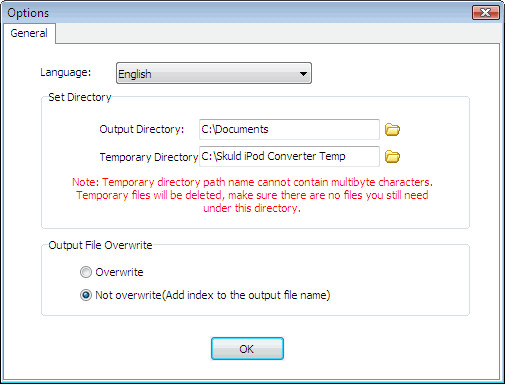Open the Language dropdown showing English
The image size is (505, 384).
coord(214,73)
